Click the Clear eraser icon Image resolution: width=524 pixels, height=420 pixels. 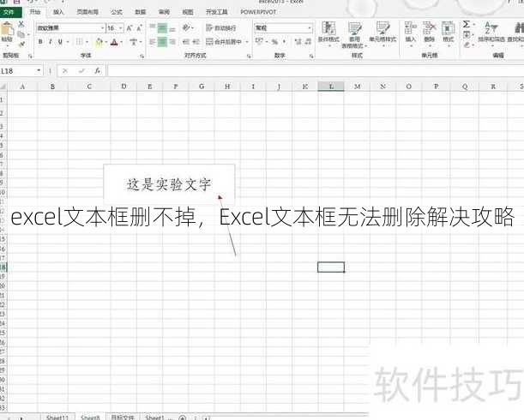tap(467, 45)
